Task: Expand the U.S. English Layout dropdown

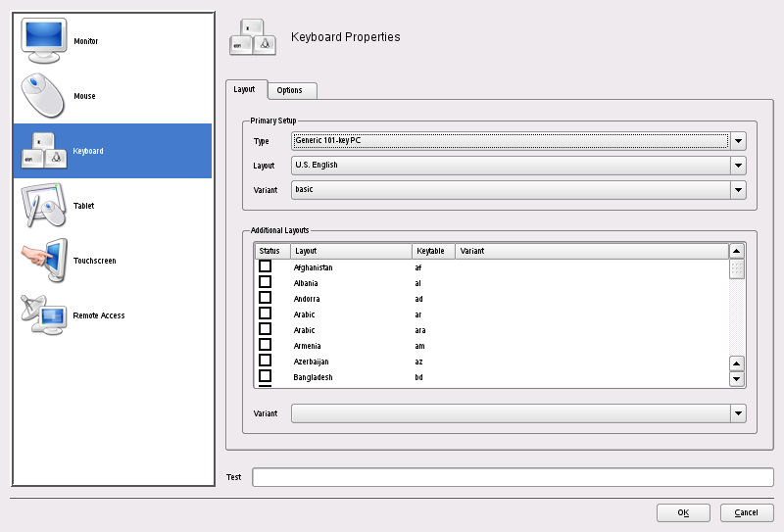Action: click(x=738, y=166)
